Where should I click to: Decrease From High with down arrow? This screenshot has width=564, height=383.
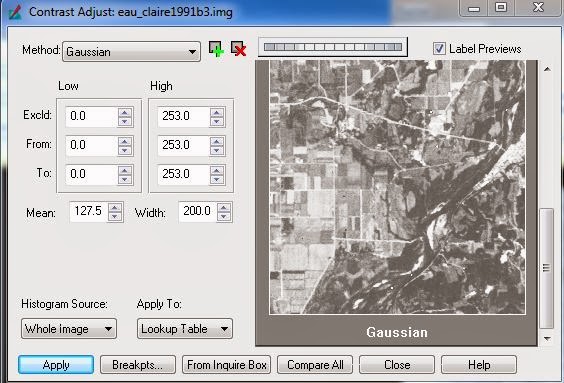217,150
